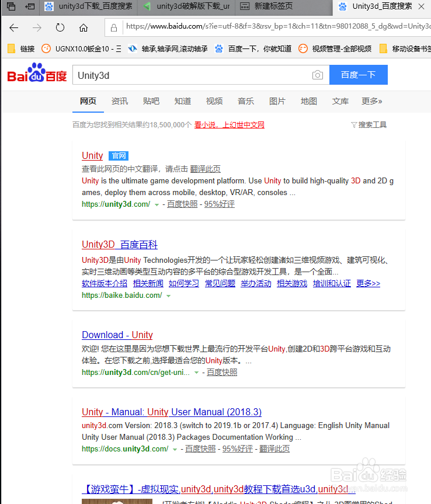Open the UGNX10.0钣金10 bookmark
The height and width of the screenshot is (504, 431).
click(x=82, y=49)
